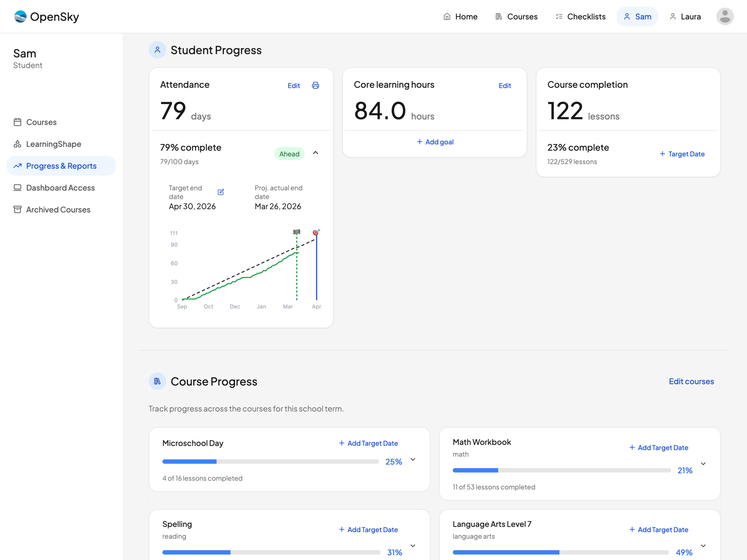Open the user profile avatar
The image size is (747, 560).
725,17
